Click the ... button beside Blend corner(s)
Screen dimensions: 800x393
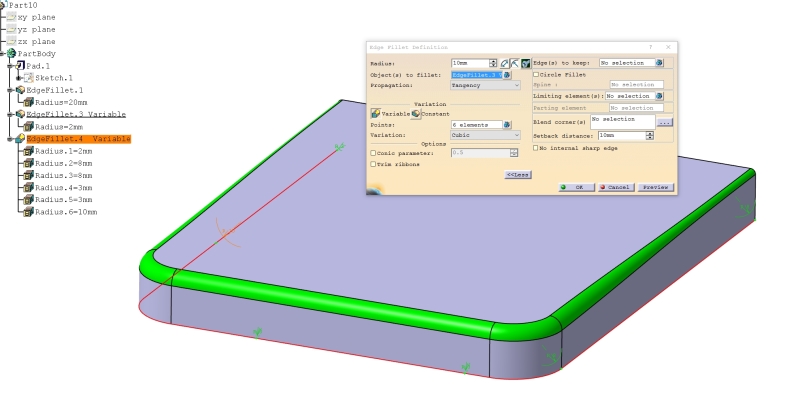pos(664,122)
